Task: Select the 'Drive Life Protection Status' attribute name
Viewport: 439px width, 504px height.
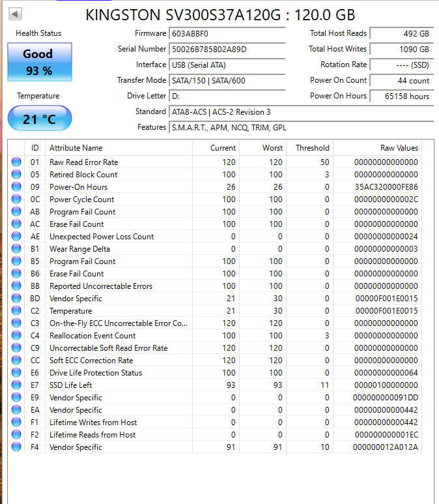Action: tap(96, 372)
